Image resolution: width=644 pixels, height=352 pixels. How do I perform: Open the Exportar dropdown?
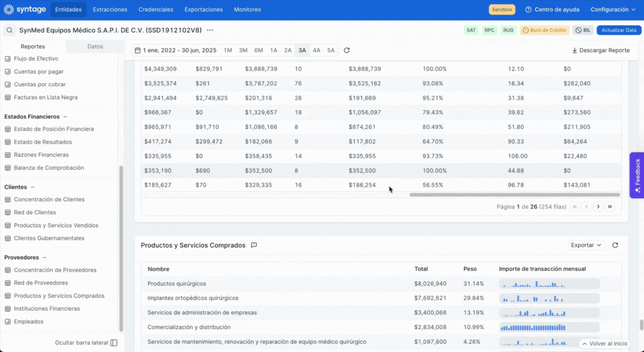(586, 245)
